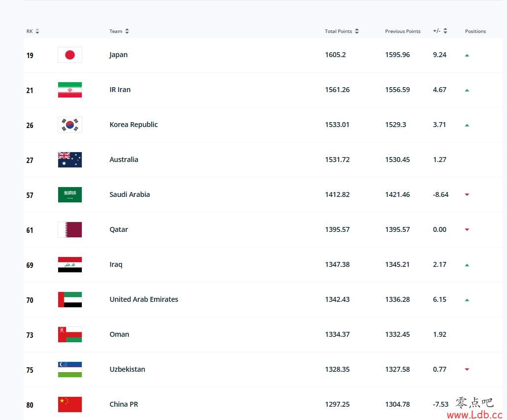Click the Saudi Arabia flag icon
Viewport: 507px width, 420px height.
(70, 194)
